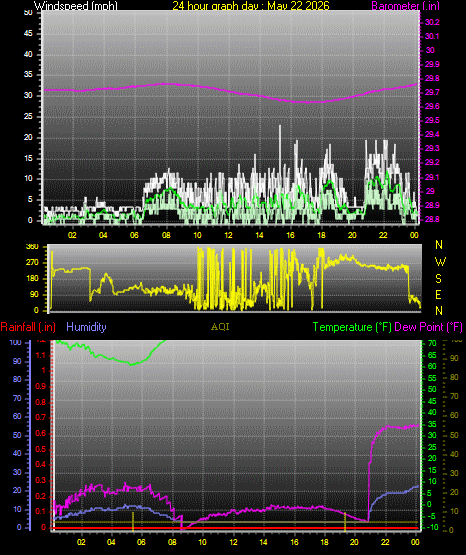The image size is (466, 555).
Task: Click the Barometer (.in) legend label
Action: tap(405, 6)
